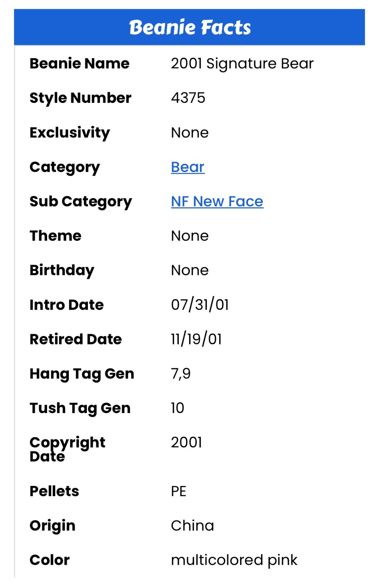Click the 2001 Signature Bear name value
379x588 pixels.
click(x=242, y=64)
